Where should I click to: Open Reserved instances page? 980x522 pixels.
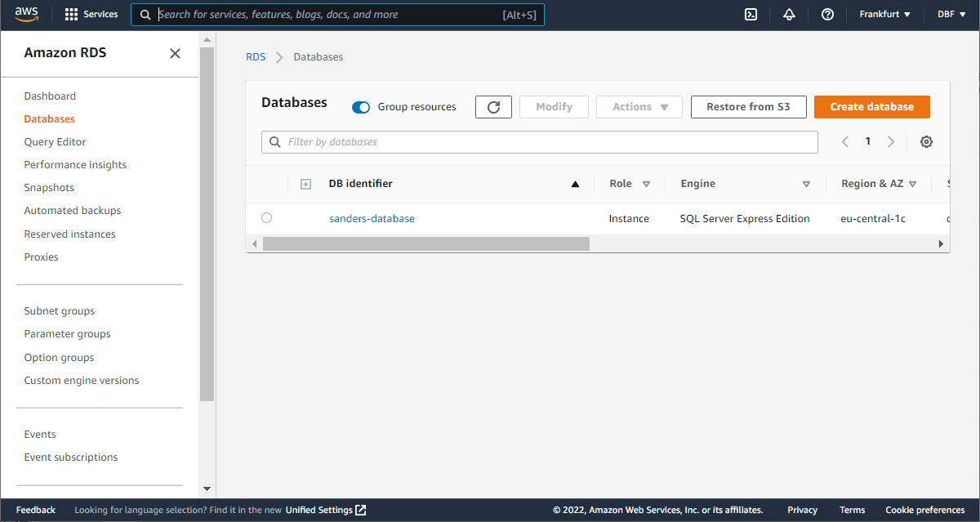point(69,234)
